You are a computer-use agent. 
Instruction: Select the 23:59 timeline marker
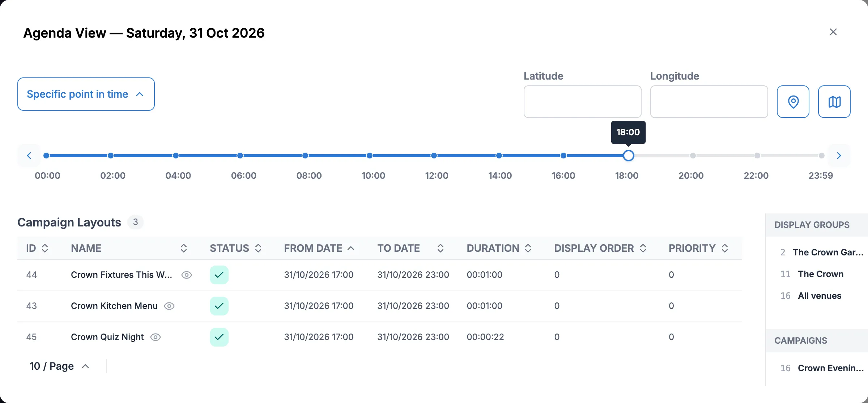(822, 156)
